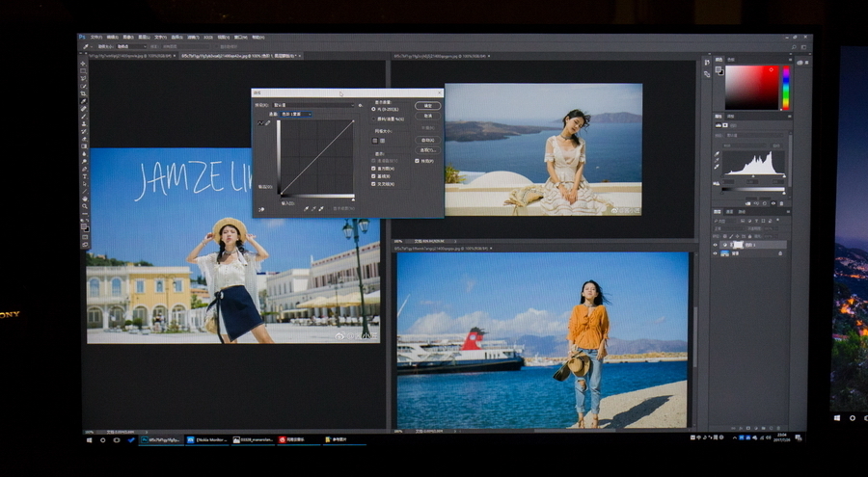Hide the Background layer
Viewport: 868px width, 477px height.
click(x=716, y=252)
